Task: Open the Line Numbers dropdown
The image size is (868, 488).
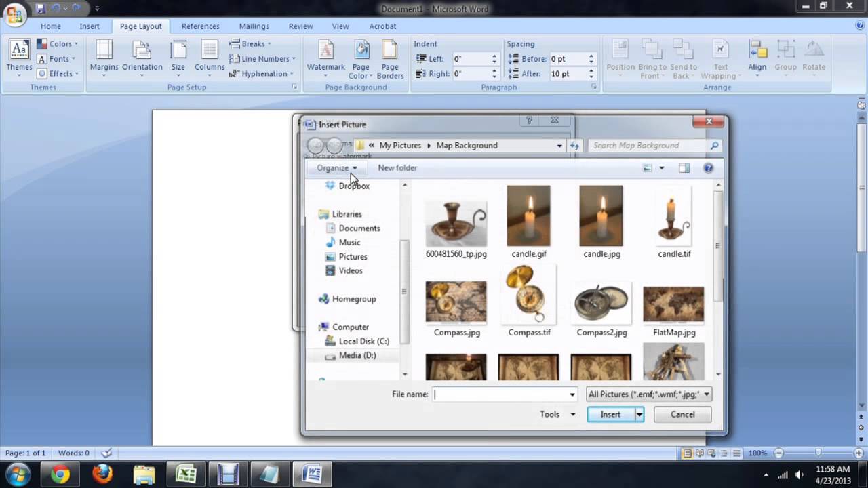Action: click(x=262, y=59)
